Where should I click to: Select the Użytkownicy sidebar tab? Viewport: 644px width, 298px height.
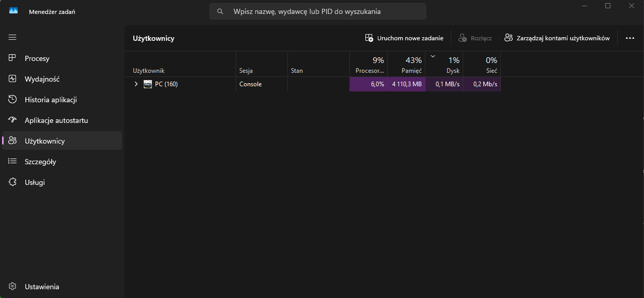(62, 141)
